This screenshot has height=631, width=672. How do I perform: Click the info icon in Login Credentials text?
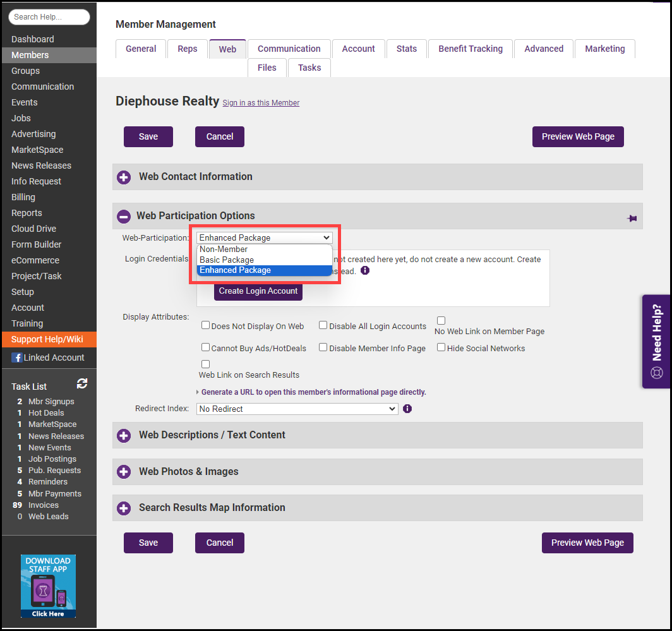(x=365, y=270)
